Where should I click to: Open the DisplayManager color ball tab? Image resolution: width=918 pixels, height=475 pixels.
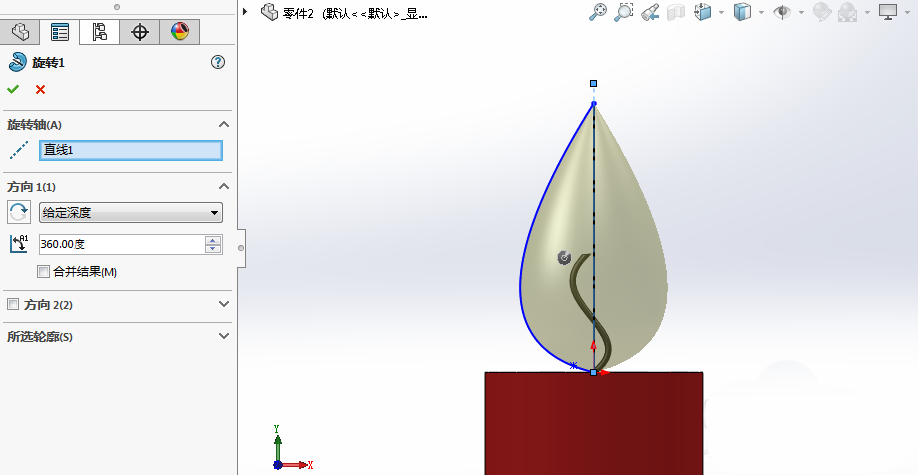pos(180,32)
